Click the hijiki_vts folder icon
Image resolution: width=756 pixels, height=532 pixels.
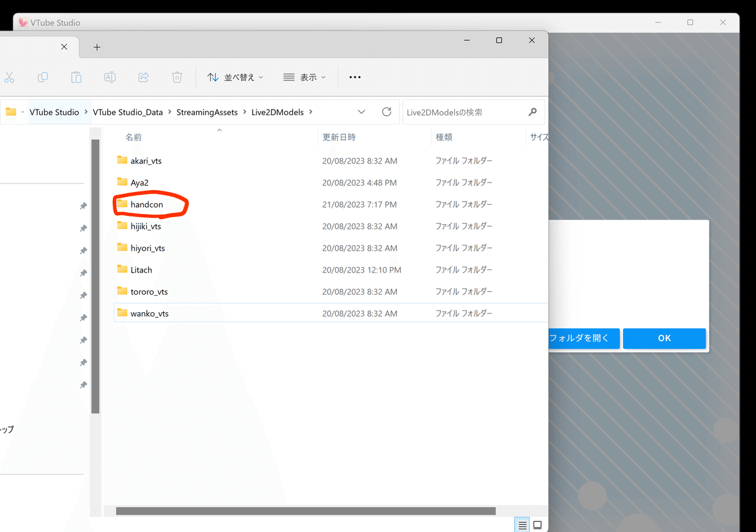point(122,226)
